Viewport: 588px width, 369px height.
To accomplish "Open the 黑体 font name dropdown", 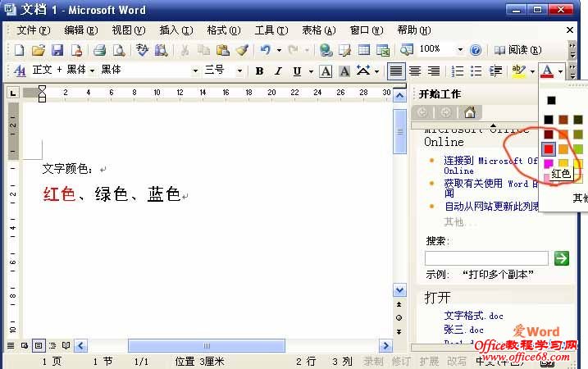I will tap(195, 71).
